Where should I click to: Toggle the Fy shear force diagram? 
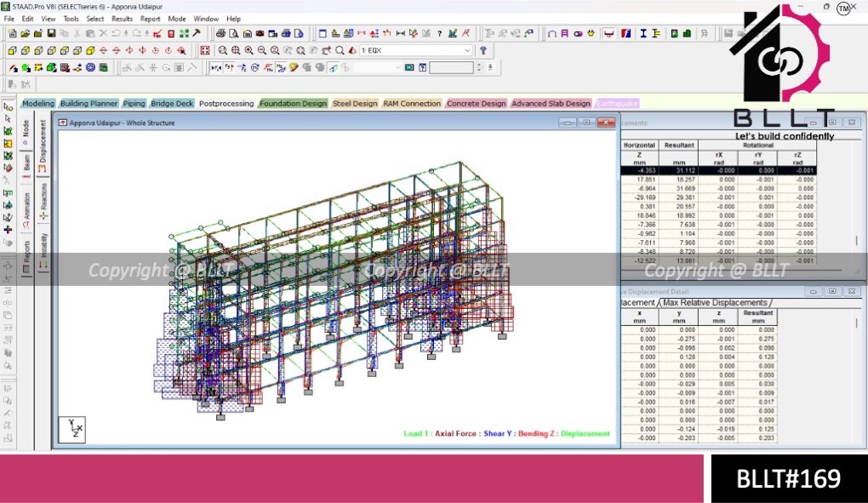pos(229,67)
